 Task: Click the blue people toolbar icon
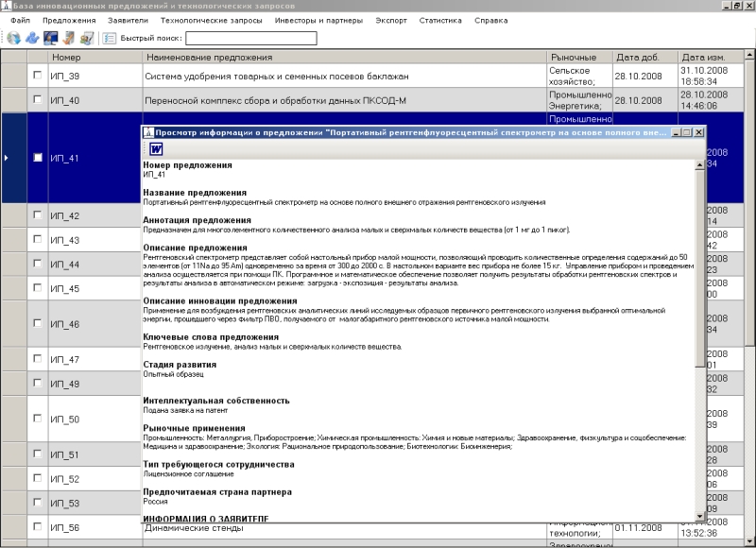[32, 38]
